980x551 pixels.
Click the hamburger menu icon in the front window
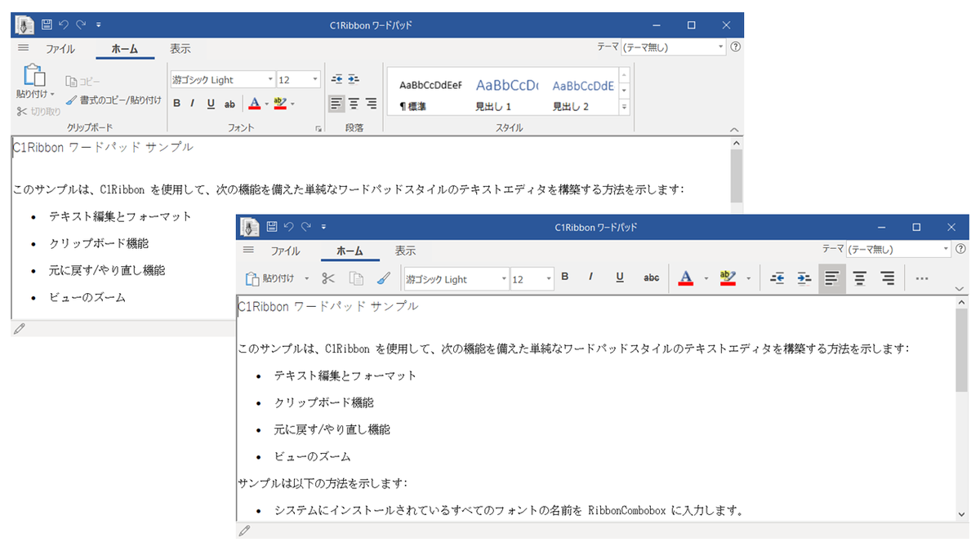click(248, 251)
